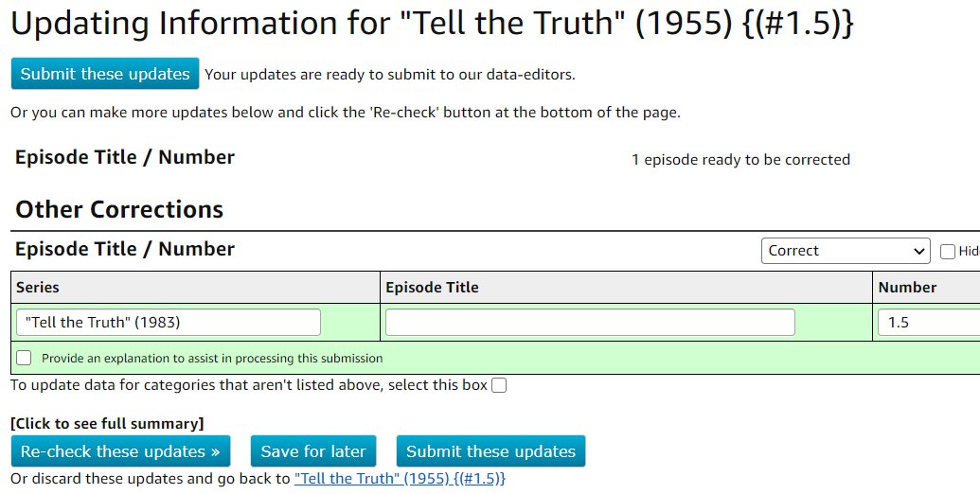Click the empty Episode Title input field
Screen dimensions: 980x494
(590, 323)
